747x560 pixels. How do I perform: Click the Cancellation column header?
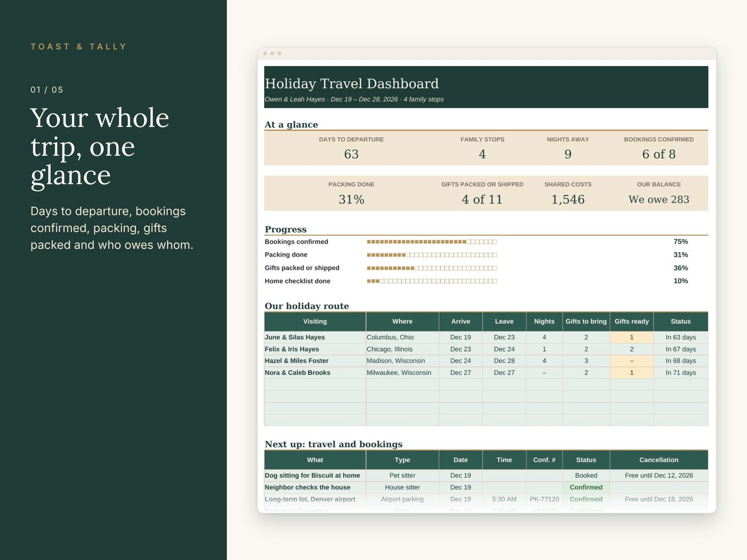(659, 460)
